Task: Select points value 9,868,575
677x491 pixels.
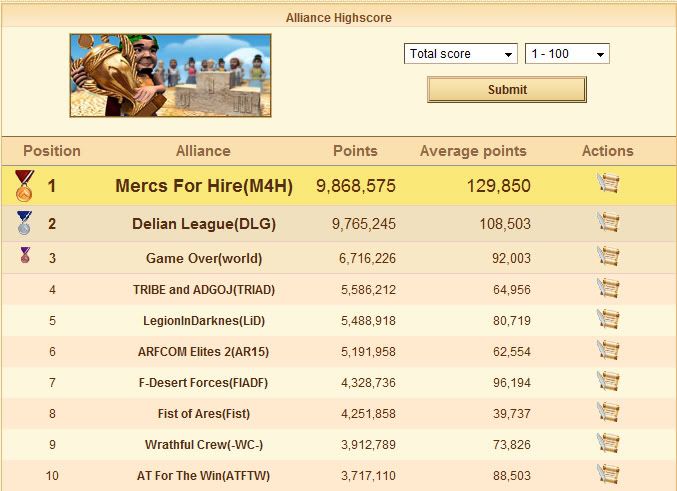Action: point(356,186)
